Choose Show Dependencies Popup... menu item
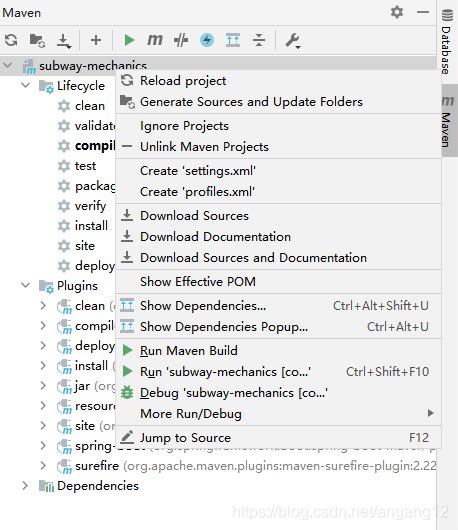 pyautogui.click(x=278, y=327)
